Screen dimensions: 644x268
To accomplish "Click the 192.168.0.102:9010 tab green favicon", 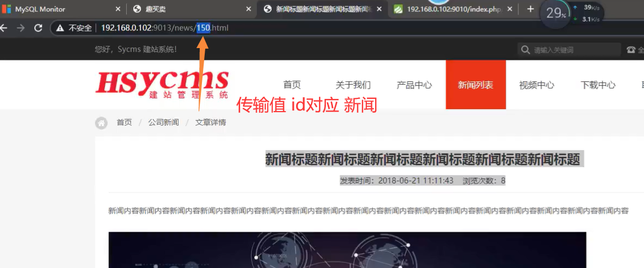I will tap(398, 9).
